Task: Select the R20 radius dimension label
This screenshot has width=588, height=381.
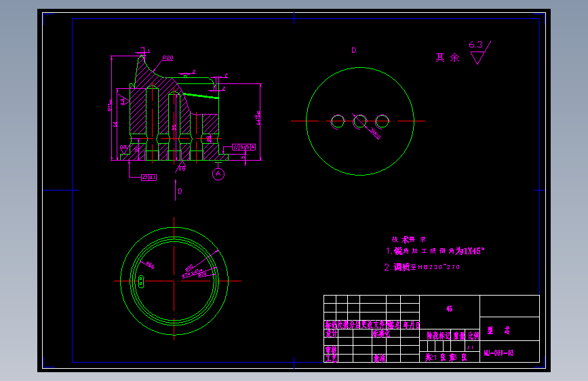Action: click(x=168, y=58)
